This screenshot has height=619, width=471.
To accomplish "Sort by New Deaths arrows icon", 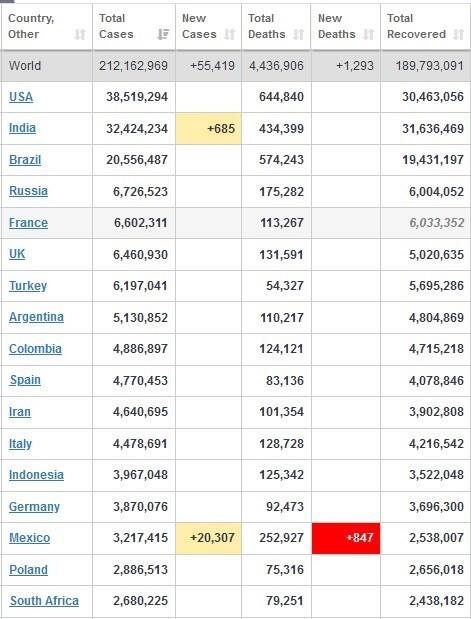I will (x=368, y=34).
